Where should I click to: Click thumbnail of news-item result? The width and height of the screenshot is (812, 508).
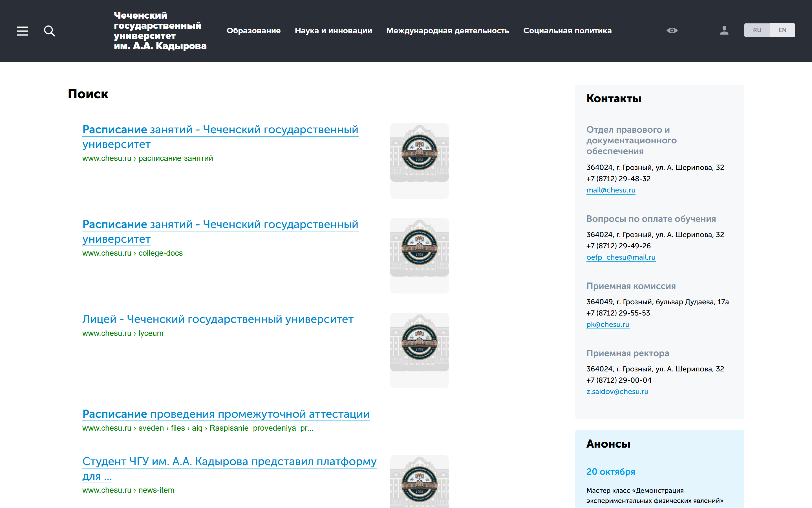tap(419, 481)
